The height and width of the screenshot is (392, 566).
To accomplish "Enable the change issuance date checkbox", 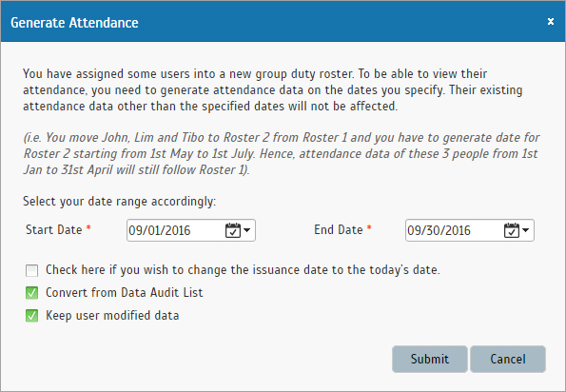I will (31, 270).
